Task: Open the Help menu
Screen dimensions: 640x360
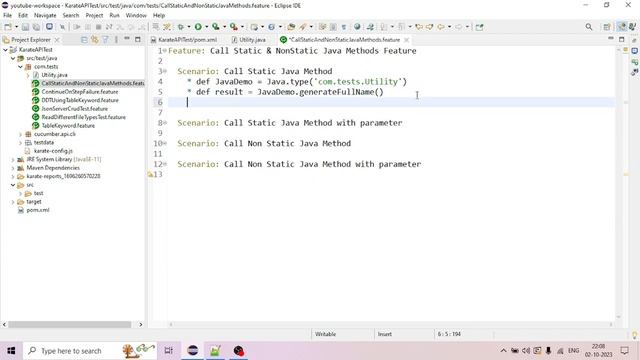Action: click(x=159, y=15)
